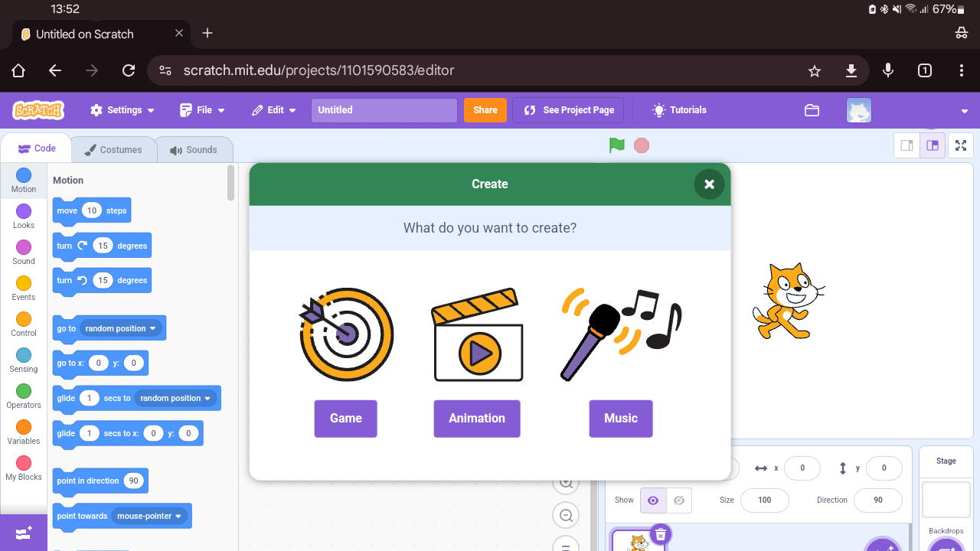This screenshot has width=980, height=551.
Task: Bookmark this page with star icon
Action: point(815,71)
